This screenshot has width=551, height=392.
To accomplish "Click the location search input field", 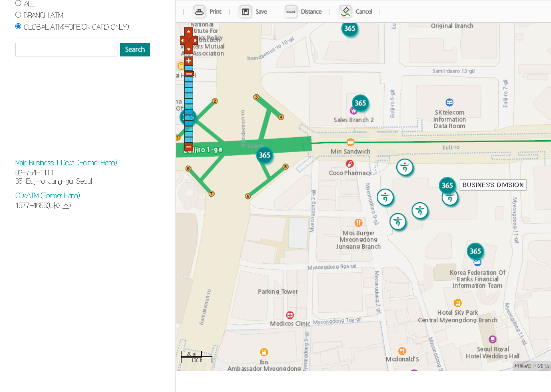I will 66,50.
